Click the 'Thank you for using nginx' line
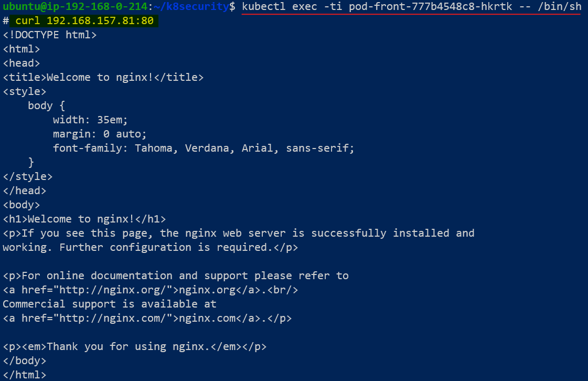Screen dimensions: 588x381 [135, 346]
